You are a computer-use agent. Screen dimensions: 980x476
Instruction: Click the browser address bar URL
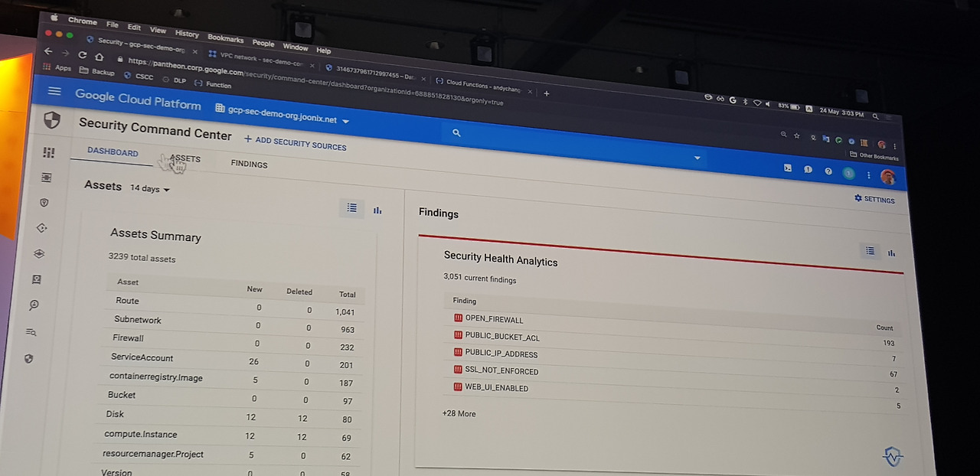(315, 81)
